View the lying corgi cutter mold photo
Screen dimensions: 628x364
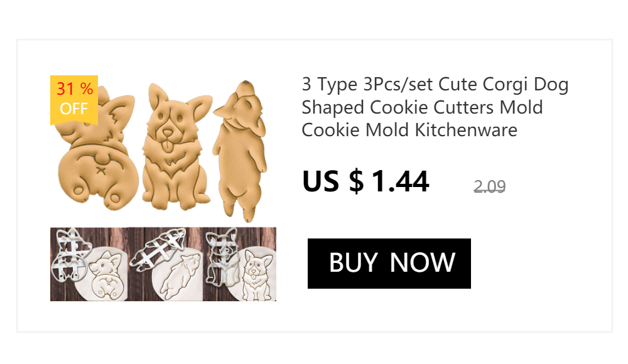pyautogui.click(x=165, y=264)
